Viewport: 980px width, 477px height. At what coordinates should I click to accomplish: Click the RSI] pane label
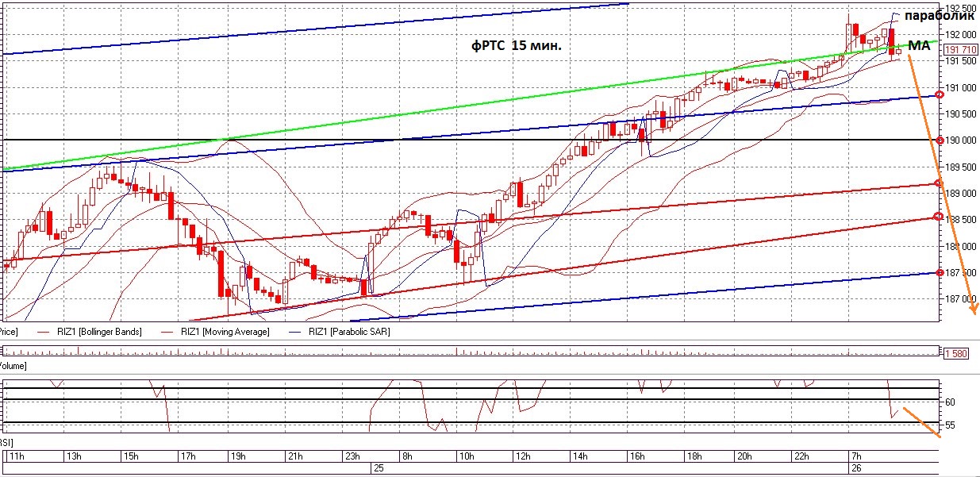tap(6, 441)
